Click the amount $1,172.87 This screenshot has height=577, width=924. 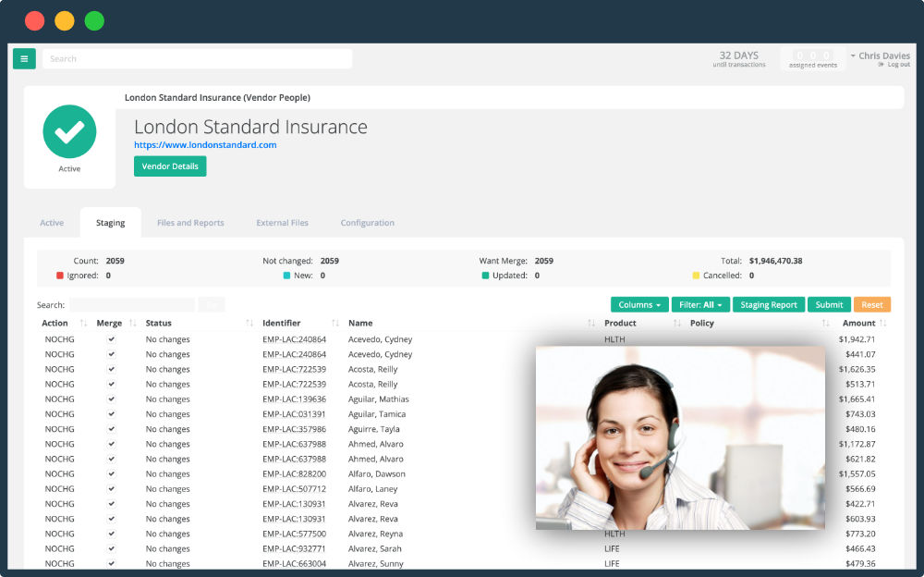pyautogui.click(x=857, y=444)
